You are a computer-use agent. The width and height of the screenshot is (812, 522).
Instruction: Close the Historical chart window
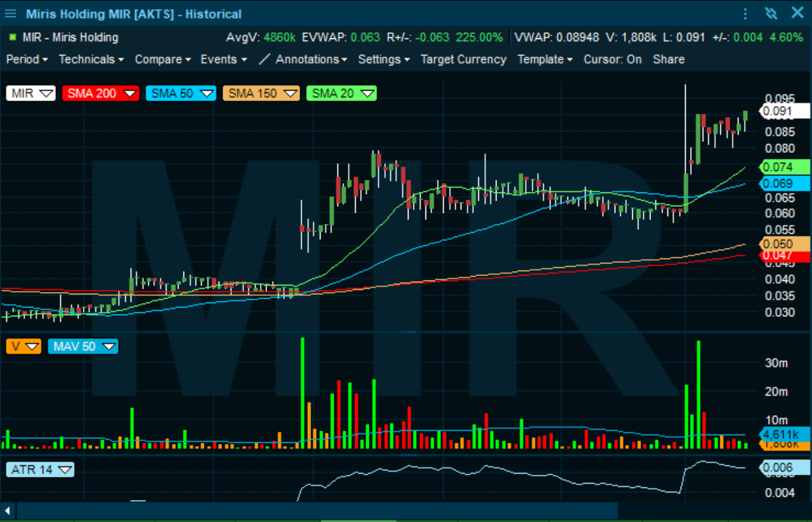tap(798, 13)
